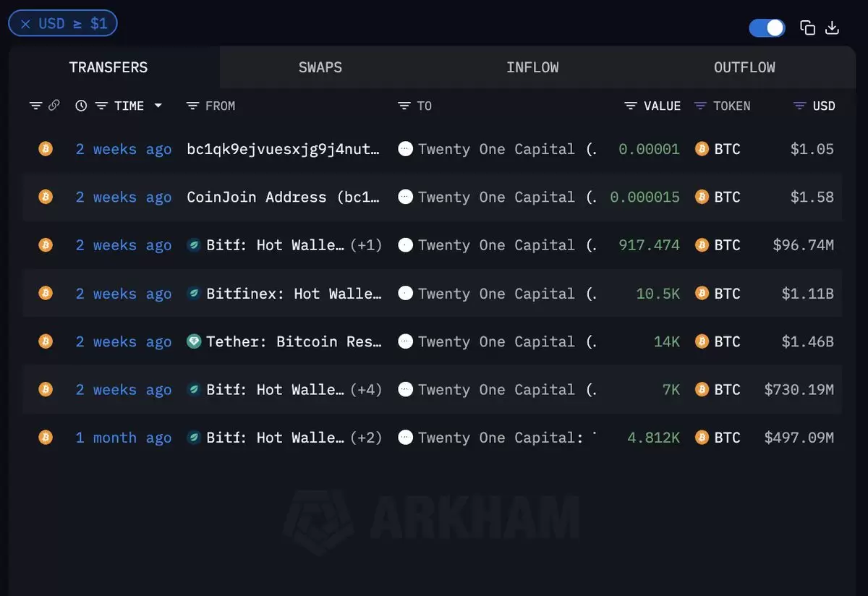Copy the transfers table with the copy icon

[x=807, y=27]
